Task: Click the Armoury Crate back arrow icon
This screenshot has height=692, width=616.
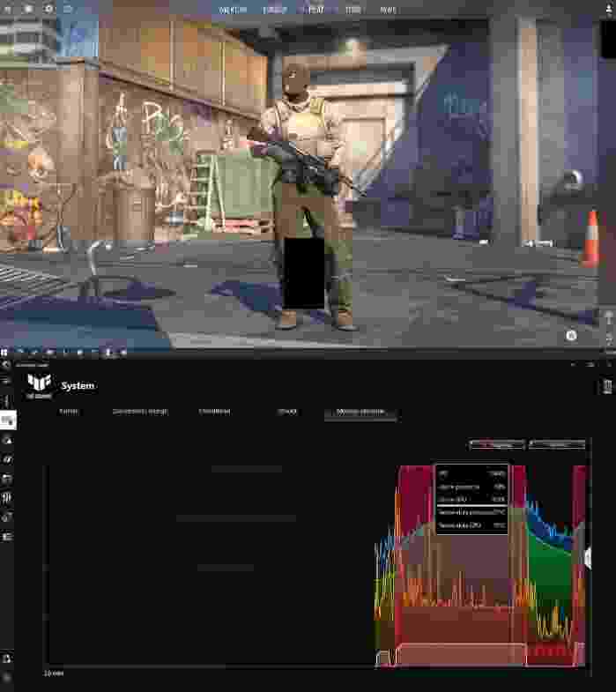Action: click(x=5, y=365)
